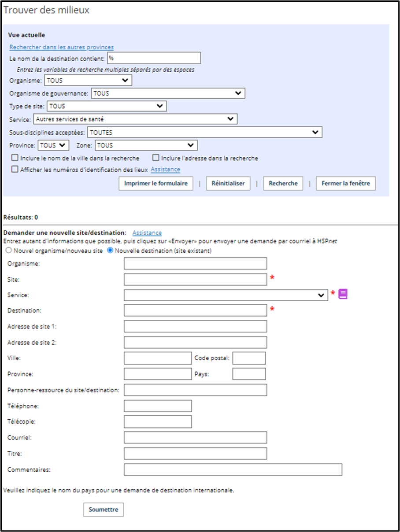Check Inclure le nom de la ville

[15, 158]
